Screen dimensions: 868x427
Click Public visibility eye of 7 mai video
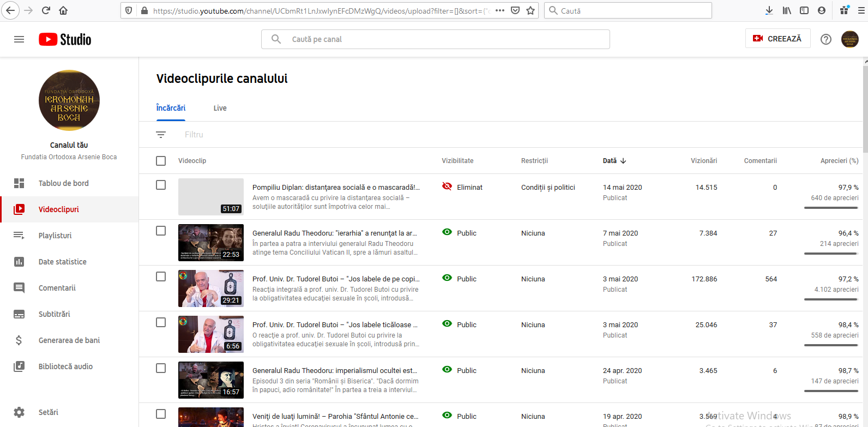447,232
